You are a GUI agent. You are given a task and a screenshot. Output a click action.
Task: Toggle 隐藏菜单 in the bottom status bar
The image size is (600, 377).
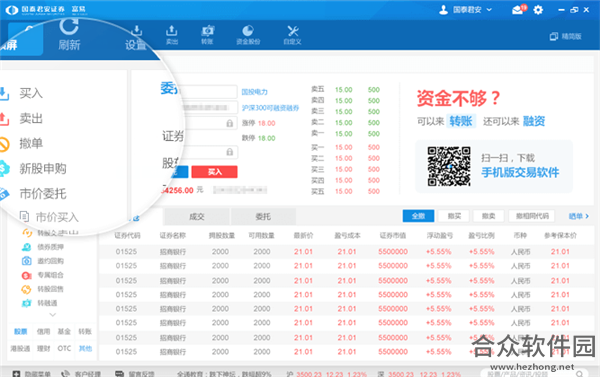(32, 374)
